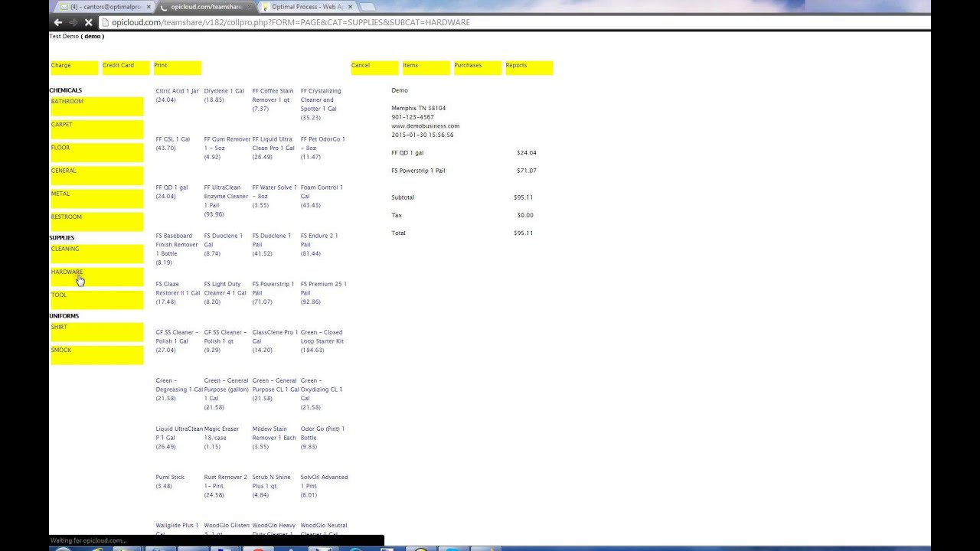Add Mildew Stain Remover 1 Each

(274, 437)
